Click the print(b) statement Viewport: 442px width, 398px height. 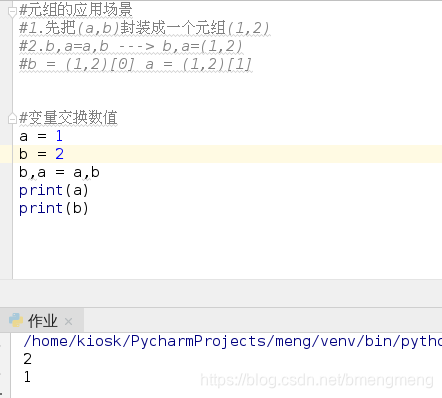coord(54,208)
